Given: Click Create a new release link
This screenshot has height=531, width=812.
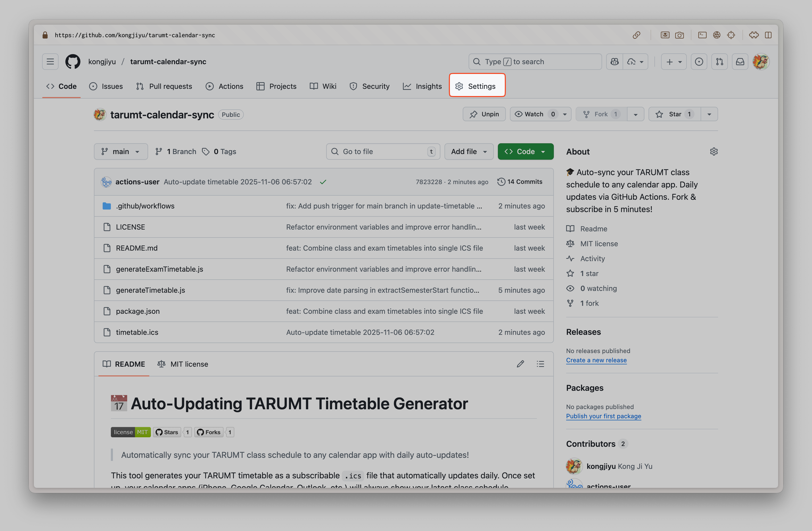Looking at the screenshot, I should click(596, 360).
